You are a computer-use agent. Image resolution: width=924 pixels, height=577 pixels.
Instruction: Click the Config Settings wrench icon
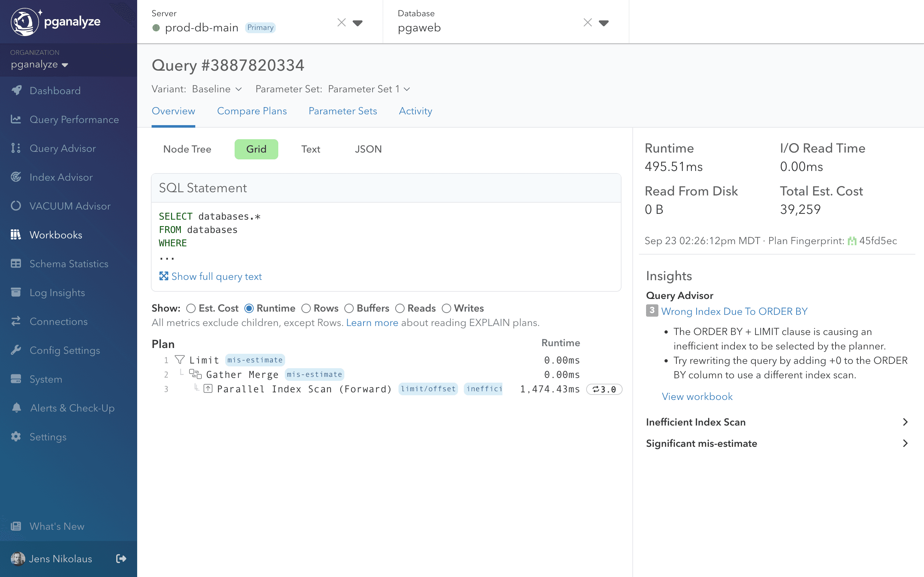tap(16, 350)
